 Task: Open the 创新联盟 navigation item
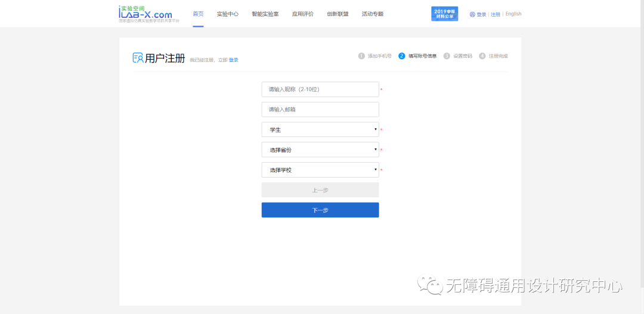tap(338, 14)
